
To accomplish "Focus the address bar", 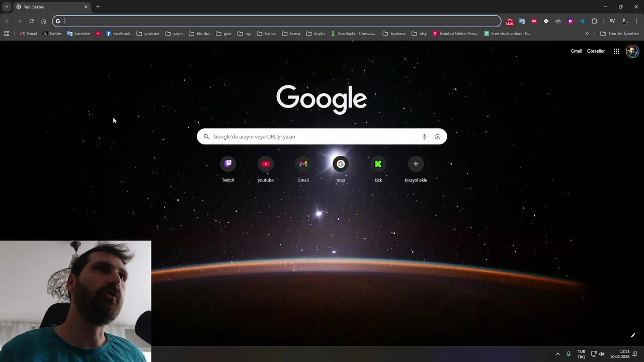I will [x=277, y=21].
